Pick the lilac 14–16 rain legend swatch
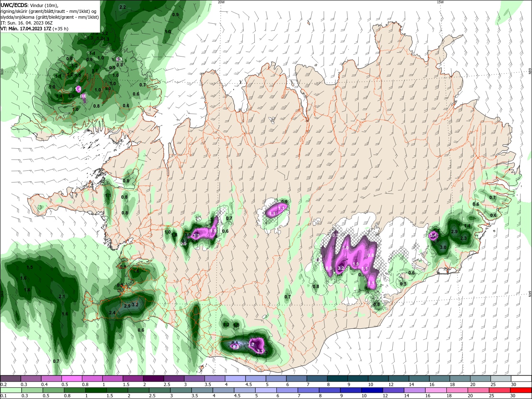Viewport: 532px width, 399px height. click(x=416, y=390)
